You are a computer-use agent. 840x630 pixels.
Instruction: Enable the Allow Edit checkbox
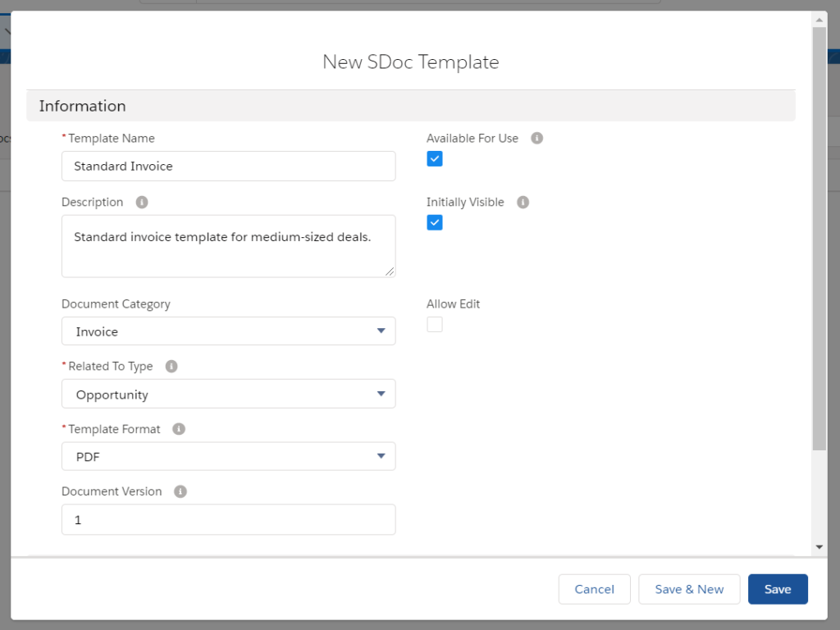pyautogui.click(x=435, y=325)
